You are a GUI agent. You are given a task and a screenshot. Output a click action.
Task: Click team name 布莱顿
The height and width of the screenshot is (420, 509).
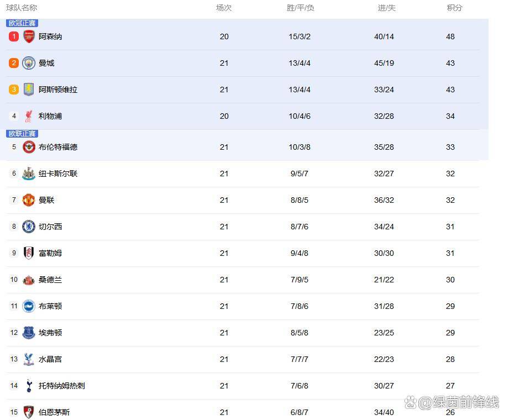coord(50,306)
